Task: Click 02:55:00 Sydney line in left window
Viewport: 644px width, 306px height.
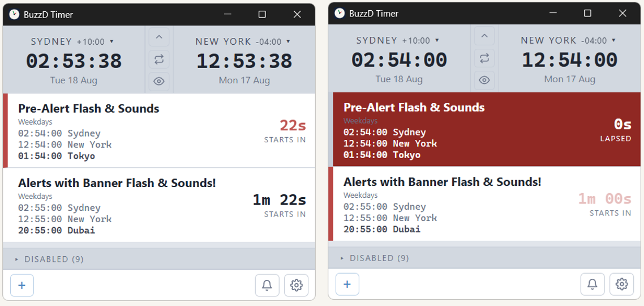Action: click(x=59, y=208)
